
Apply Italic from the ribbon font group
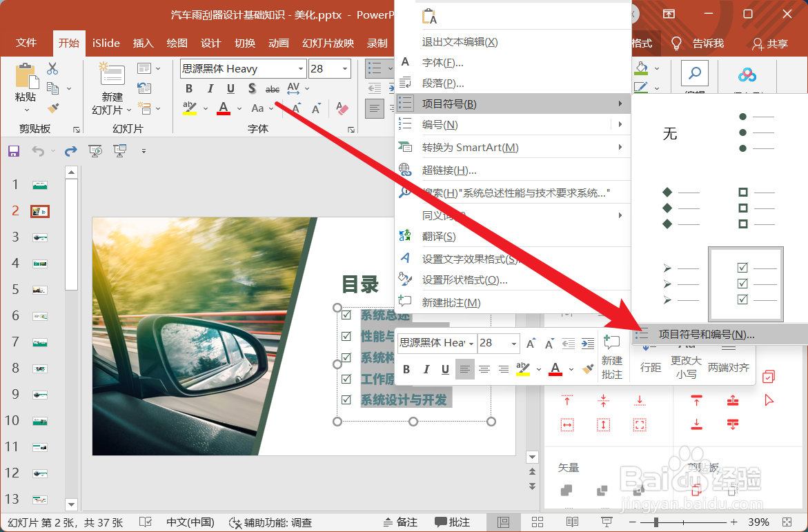coord(210,88)
